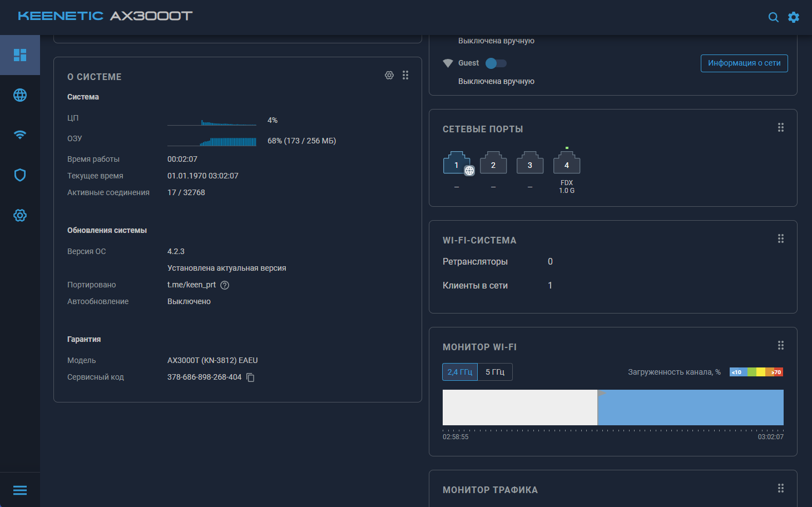812x507 pixels.
Task: Open settings gear in the О системе card
Action: click(389, 75)
